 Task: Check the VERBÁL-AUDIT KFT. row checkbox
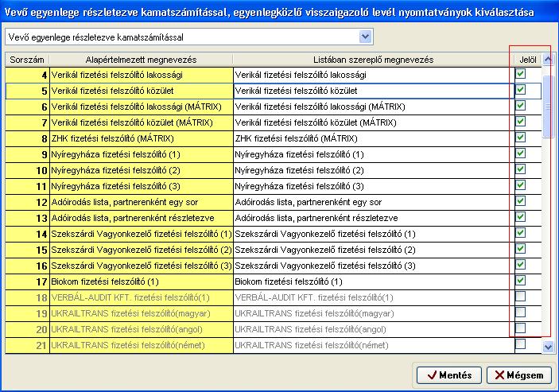click(x=521, y=297)
